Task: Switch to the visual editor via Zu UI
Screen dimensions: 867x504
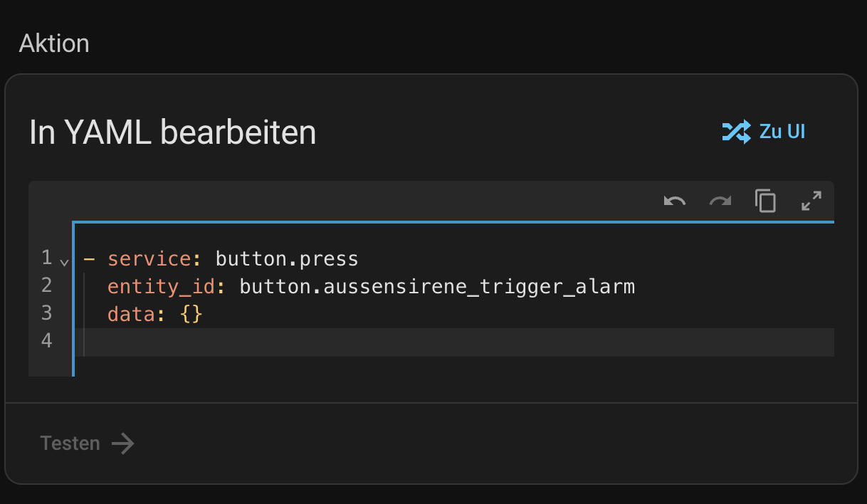Action: [782, 132]
